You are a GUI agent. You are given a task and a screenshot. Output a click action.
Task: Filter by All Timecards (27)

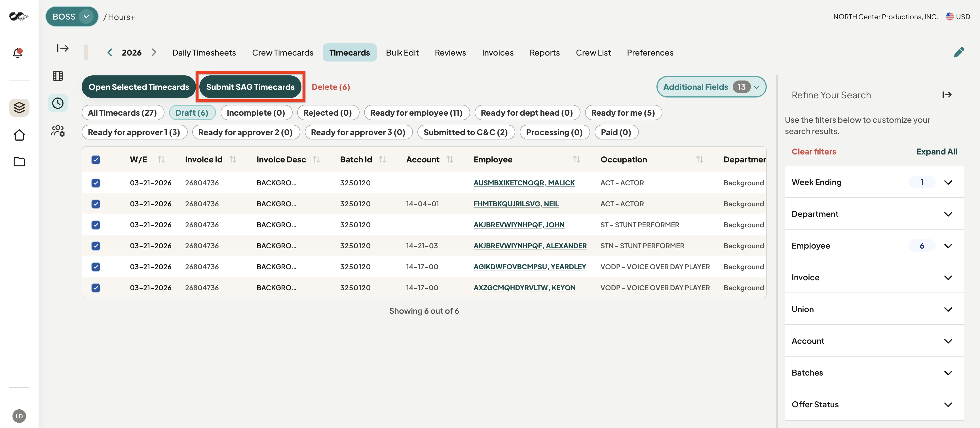[122, 113]
